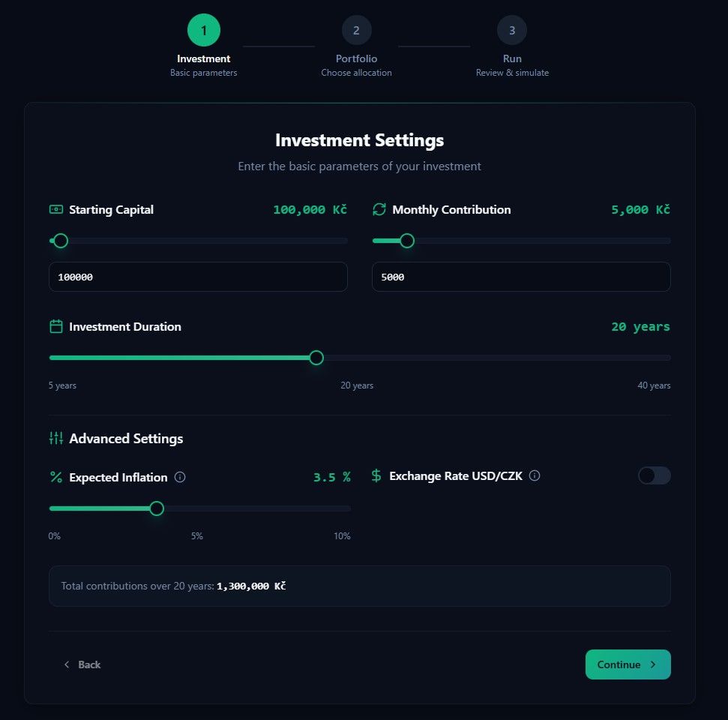Enable the Exchange Rate USD/CZK toggle
728x720 pixels.
tap(654, 475)
